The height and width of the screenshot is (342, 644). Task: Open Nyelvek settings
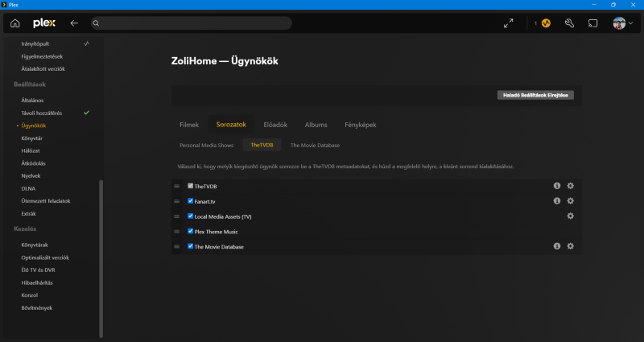coord(31,175)
